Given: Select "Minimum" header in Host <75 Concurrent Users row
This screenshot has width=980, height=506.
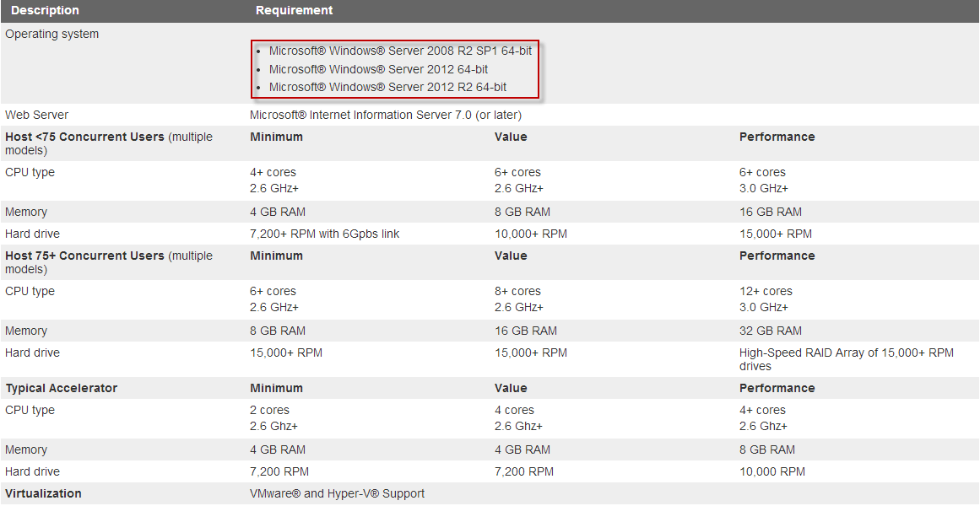Looking at the screenshot, I should 276,137.
